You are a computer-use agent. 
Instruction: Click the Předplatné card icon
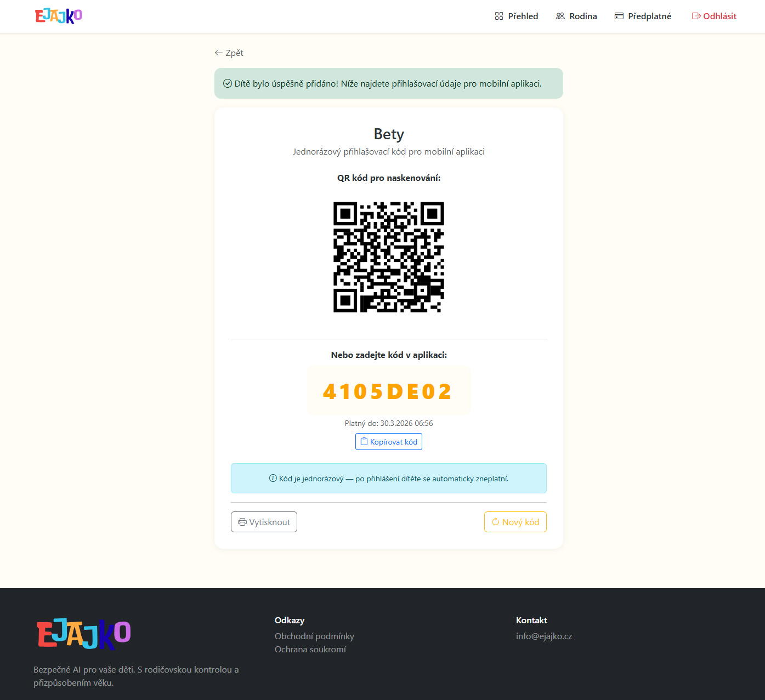[x=619, y=16]
